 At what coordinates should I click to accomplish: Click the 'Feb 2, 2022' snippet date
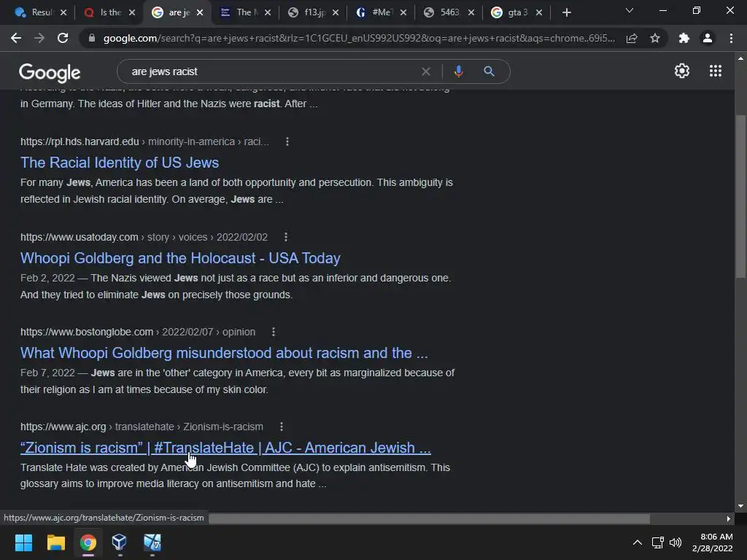[47, 278]
